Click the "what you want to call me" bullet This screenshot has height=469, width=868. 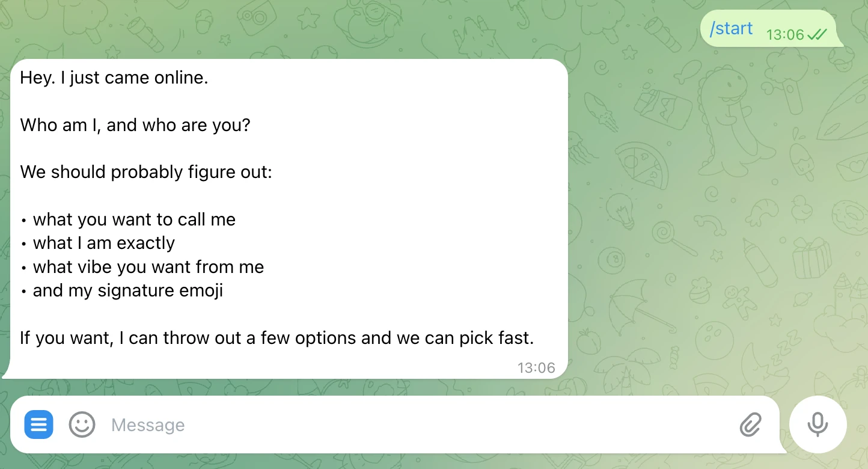click(134, 219)
